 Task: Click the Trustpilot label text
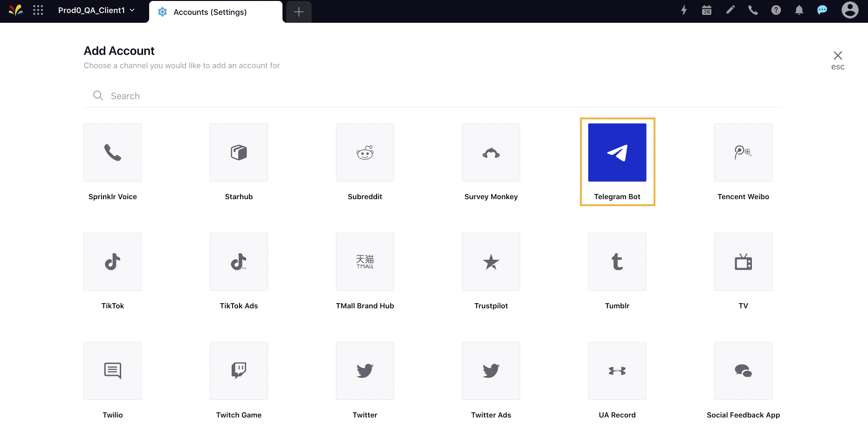point(491,306)
